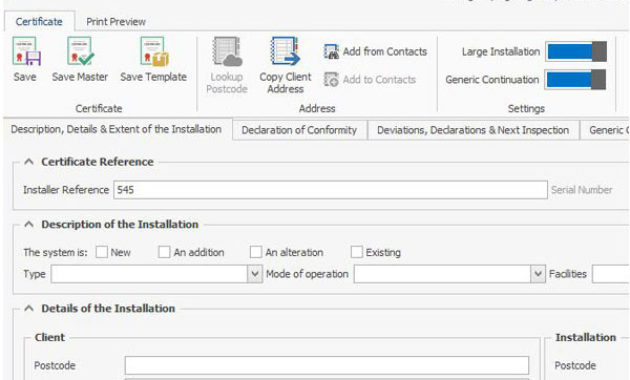Click the Lookup Postcode icon
Screen dimensions: 630x380
[x=227, y=51]
